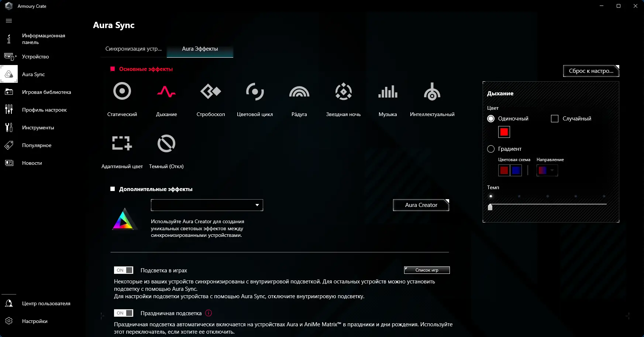The width and height of the screenshot is (644, 337).
Task: Open the Инструменты tools icon
Action: (9, 127)
